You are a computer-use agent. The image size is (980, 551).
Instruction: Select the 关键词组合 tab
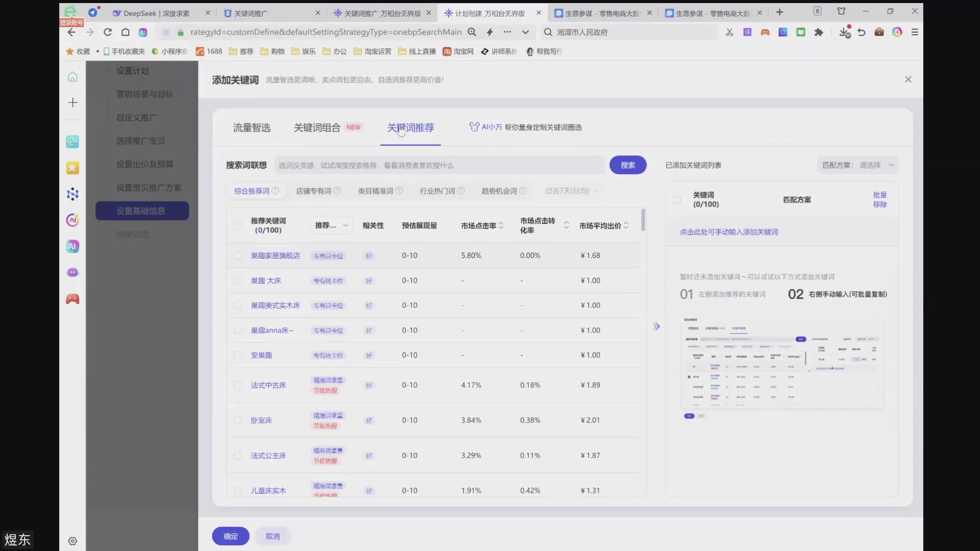[317, 128]
